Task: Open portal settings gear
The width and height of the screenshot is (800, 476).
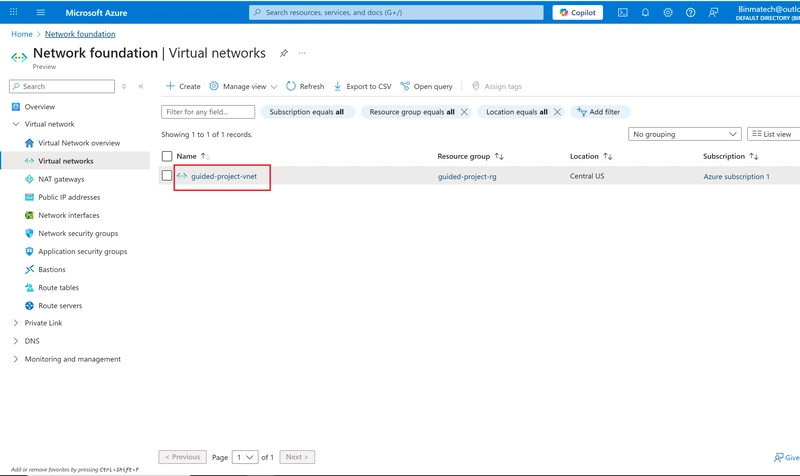Action: coord(668,13)
